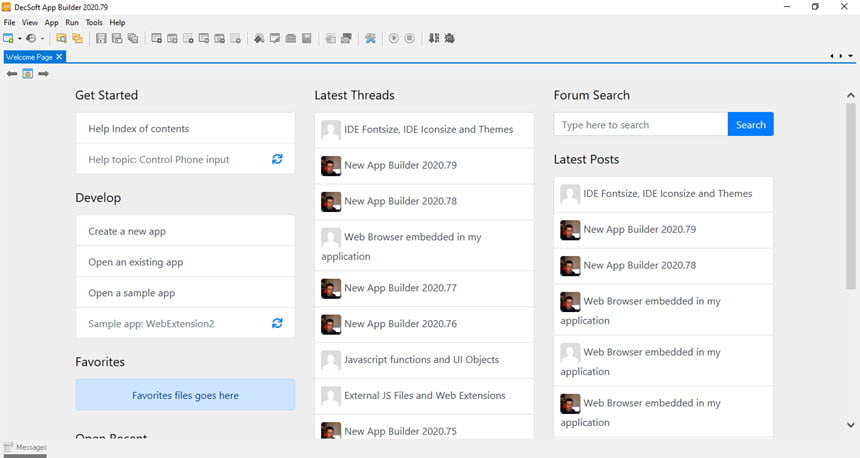Viewport: 860px width, 458px height.
Task: Click Create a new app
Action: pos(185,231)
